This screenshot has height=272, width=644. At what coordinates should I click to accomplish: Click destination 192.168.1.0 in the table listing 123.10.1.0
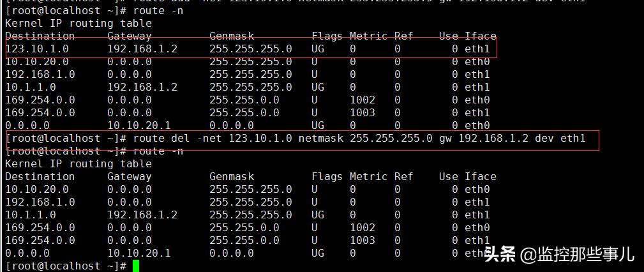(x=40, y=74)
